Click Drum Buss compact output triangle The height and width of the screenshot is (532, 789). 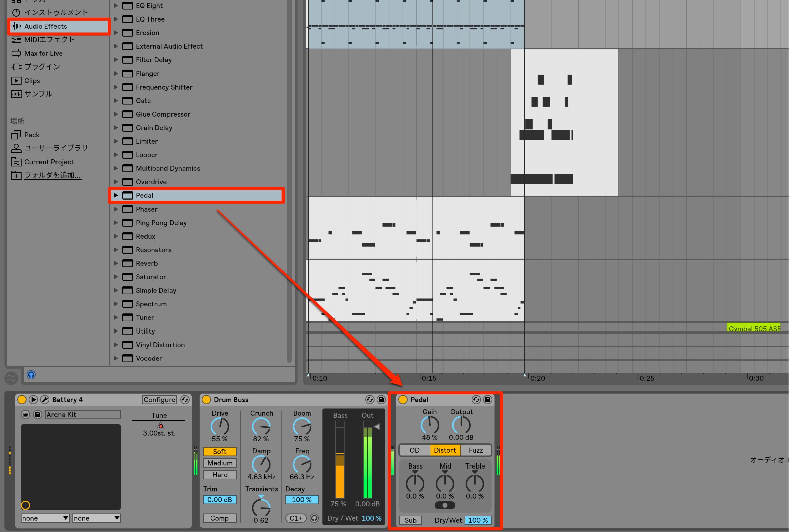(377, 426)
